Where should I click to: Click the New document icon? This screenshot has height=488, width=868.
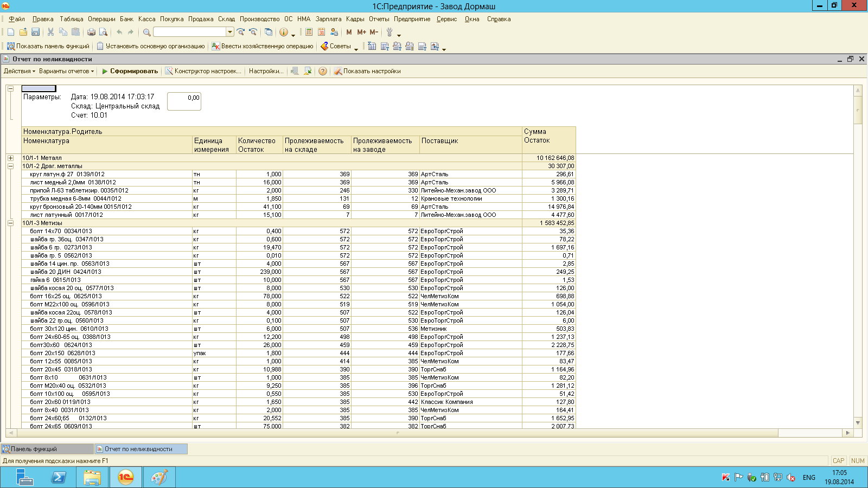click(x=11, y=33)
